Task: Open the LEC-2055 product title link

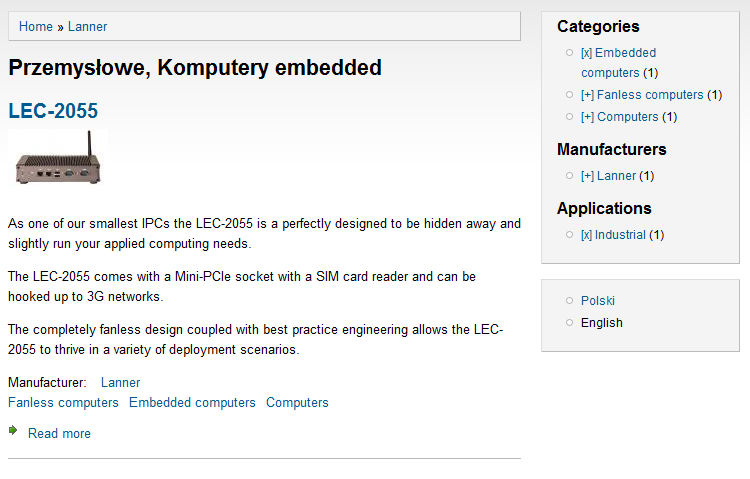Action: [x=53, y=111]
